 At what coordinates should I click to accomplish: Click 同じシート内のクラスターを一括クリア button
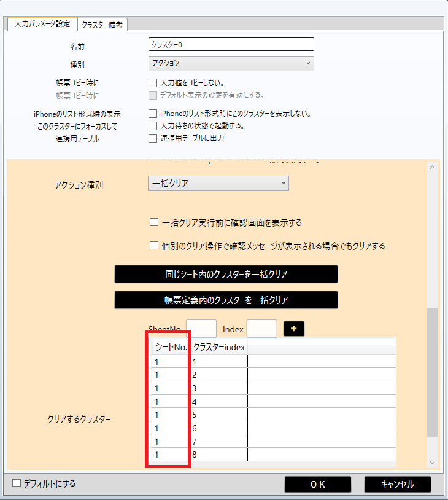226,275
